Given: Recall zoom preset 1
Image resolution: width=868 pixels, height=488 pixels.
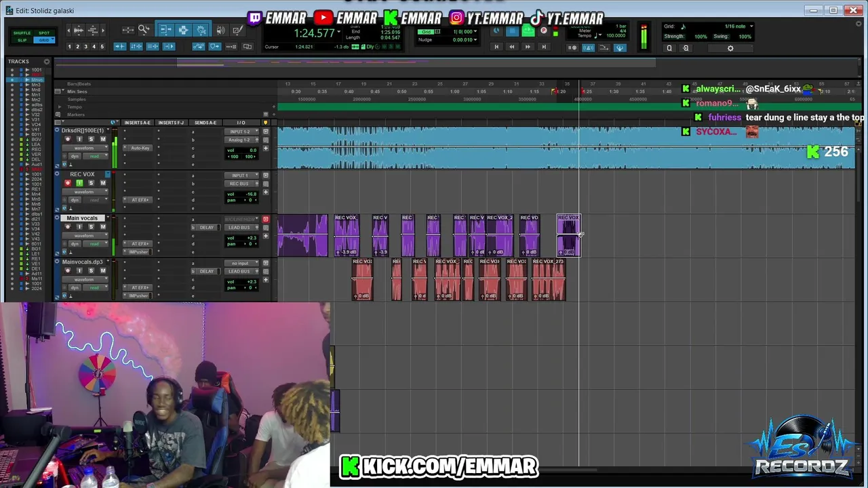Looking at the screenshot, I should pyautogui.click(x=69, y=47).
